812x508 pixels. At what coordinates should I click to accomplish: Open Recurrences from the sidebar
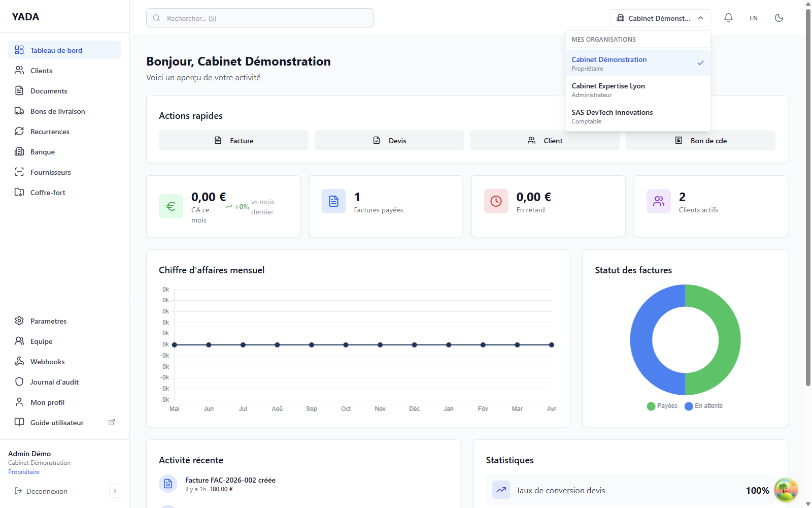point(49,132)
